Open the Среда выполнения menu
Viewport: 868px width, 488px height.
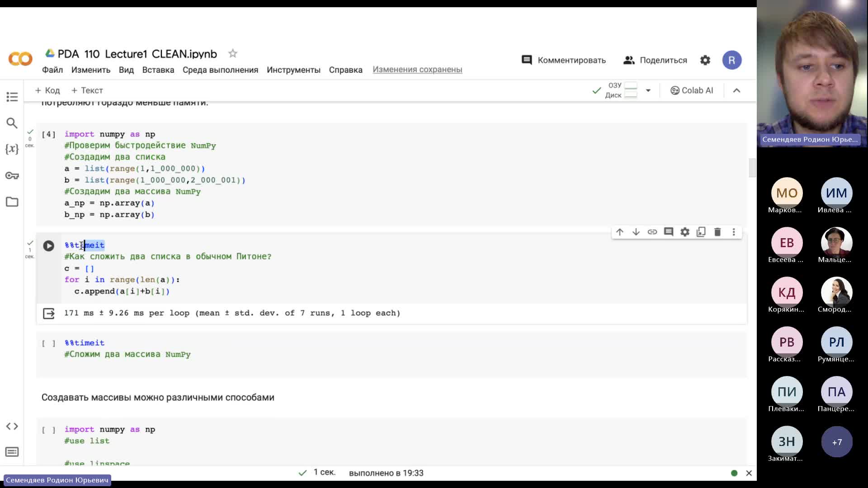coord(221,70)
